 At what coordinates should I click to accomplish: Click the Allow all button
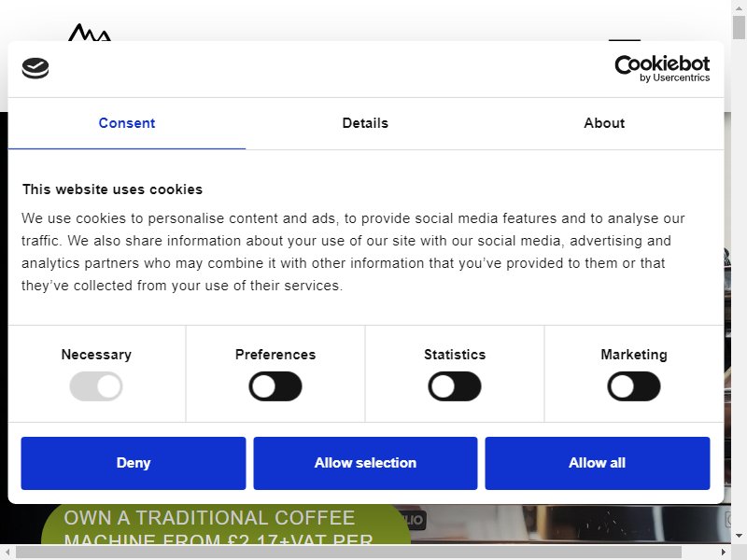[598, 463]
